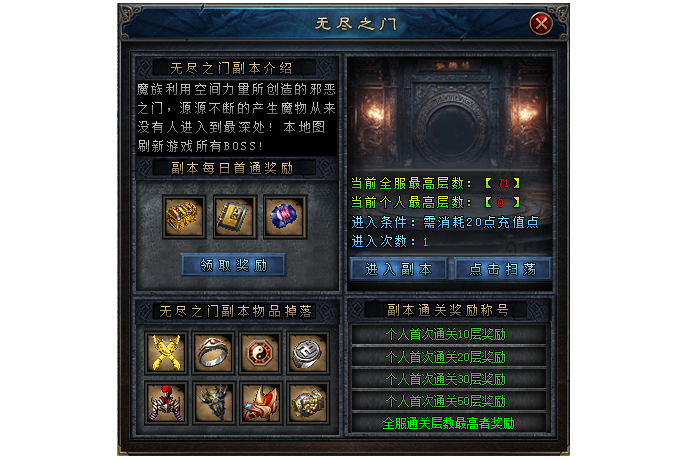Click the 领取奖励 claim reward button
688x460 pixels.
coord(233,265)
